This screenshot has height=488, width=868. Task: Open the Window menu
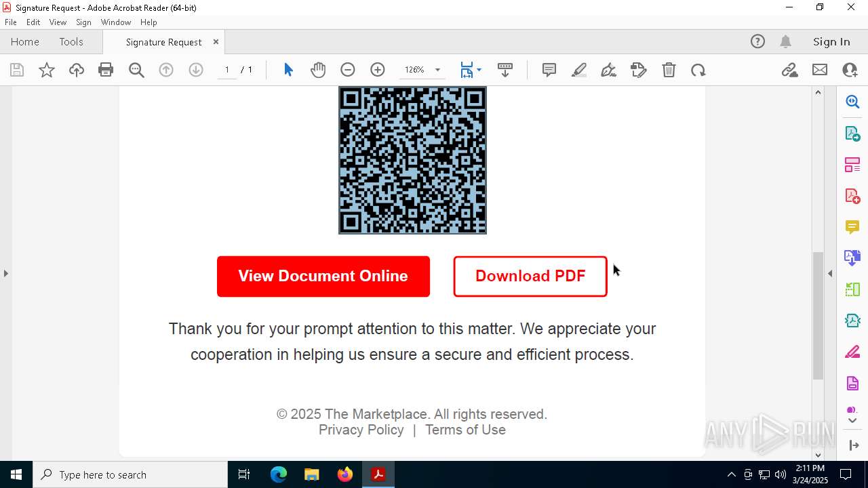pos(116,22)
